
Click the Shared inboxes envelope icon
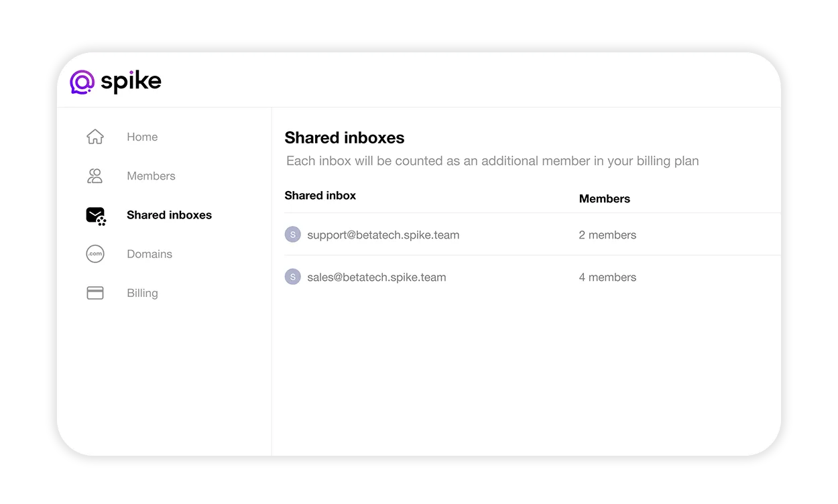[96, 216]
